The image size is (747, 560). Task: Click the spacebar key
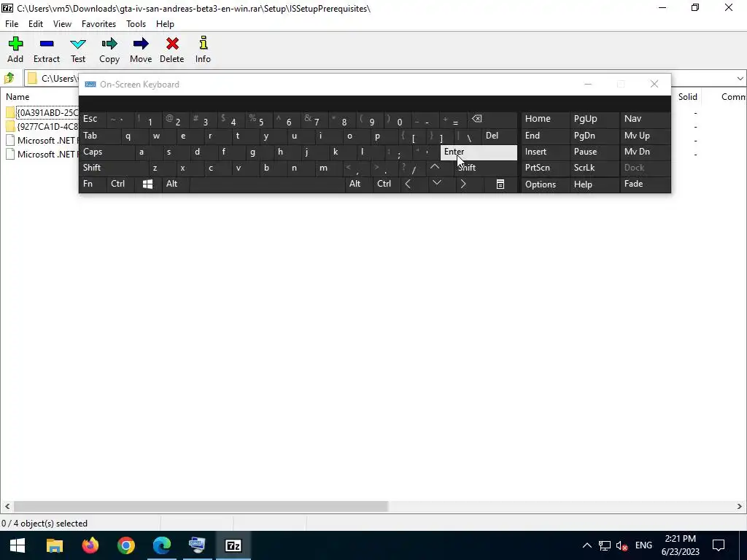tap(267, 184)
